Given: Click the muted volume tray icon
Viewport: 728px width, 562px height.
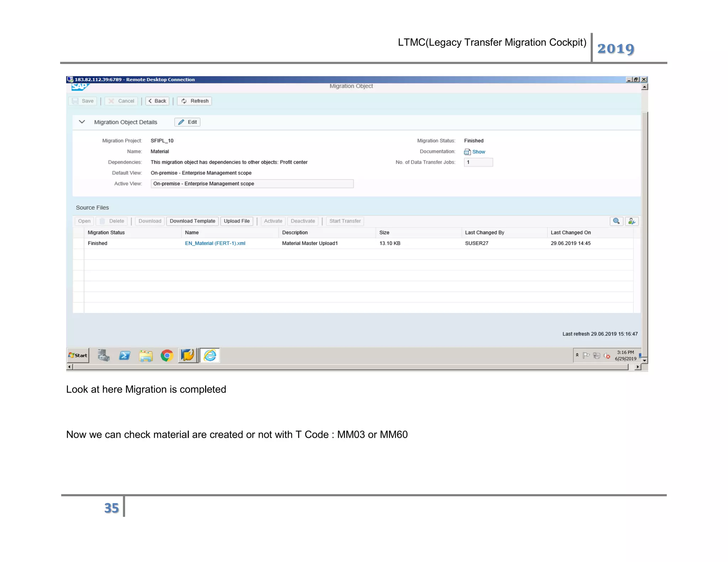Looking at the screenshot, I should point(607,356).
